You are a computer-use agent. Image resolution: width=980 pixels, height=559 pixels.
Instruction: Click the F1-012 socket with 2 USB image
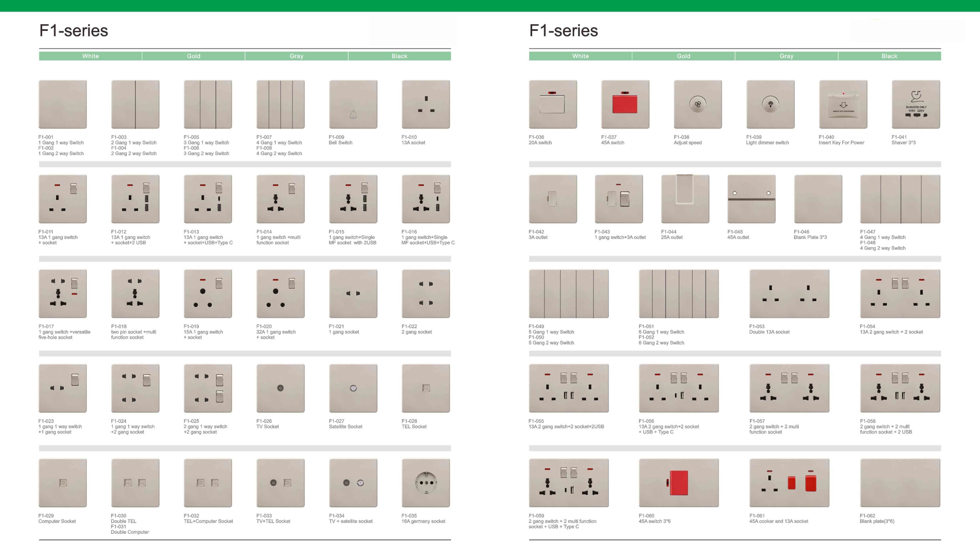click(135, 199)
